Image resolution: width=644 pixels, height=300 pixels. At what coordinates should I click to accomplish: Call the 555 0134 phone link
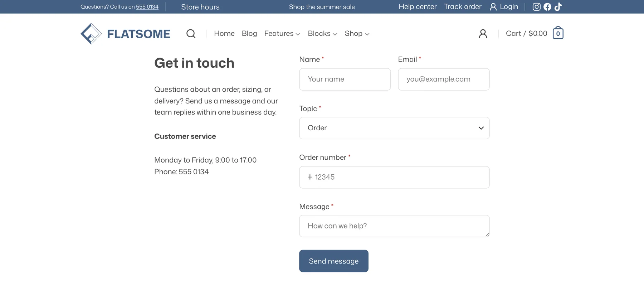(x=147, y=7)
